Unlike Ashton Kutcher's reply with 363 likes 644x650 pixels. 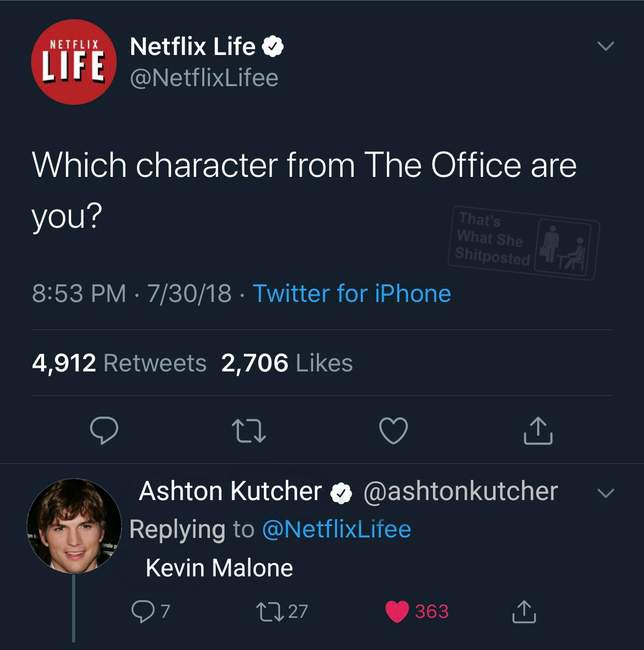[x=398, y=612]
